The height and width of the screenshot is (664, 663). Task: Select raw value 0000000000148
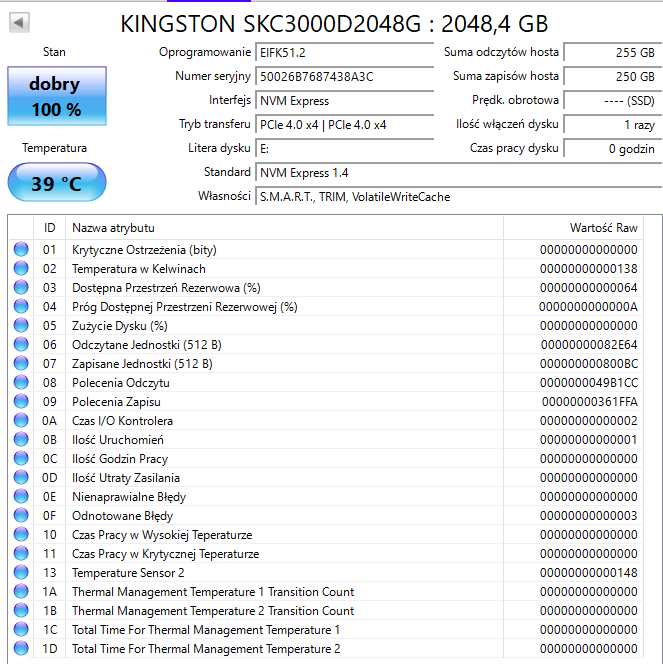(588, 573)
